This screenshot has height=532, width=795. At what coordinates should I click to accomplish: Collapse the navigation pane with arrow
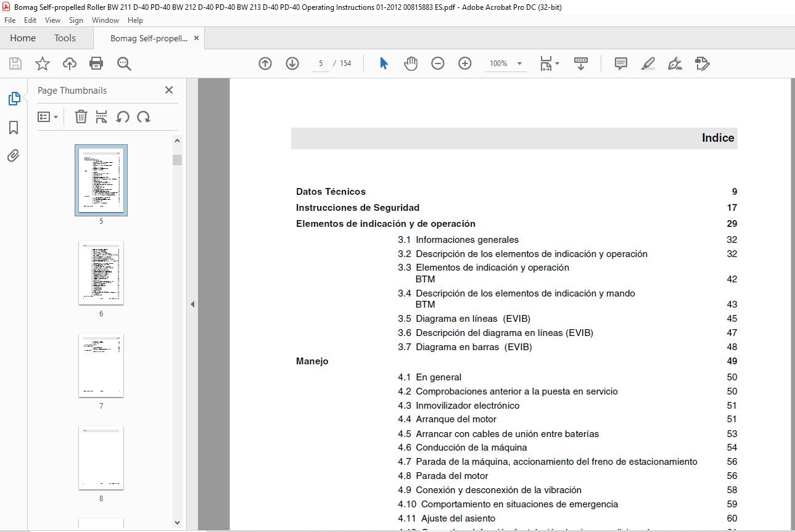tap(192, 304)
